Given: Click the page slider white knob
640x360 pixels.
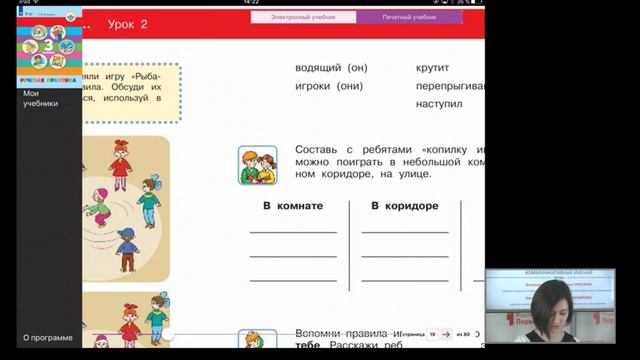Looking at the screenshot, I should (x=168, y=334).
